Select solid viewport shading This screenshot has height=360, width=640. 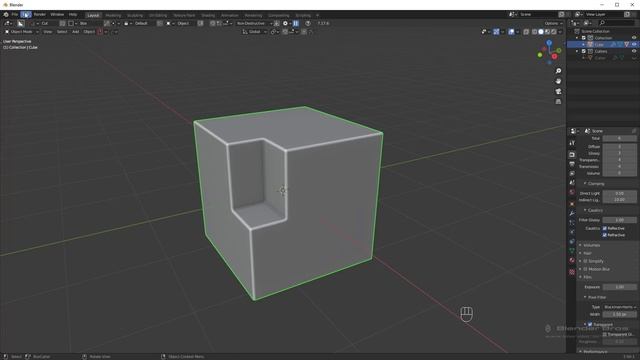541,31
